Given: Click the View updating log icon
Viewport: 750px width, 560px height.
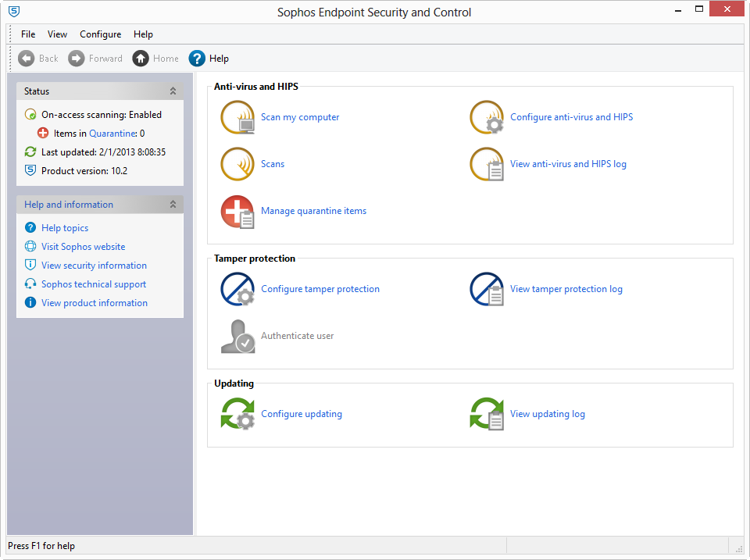Looking at the screenshot, I should 486,414.
